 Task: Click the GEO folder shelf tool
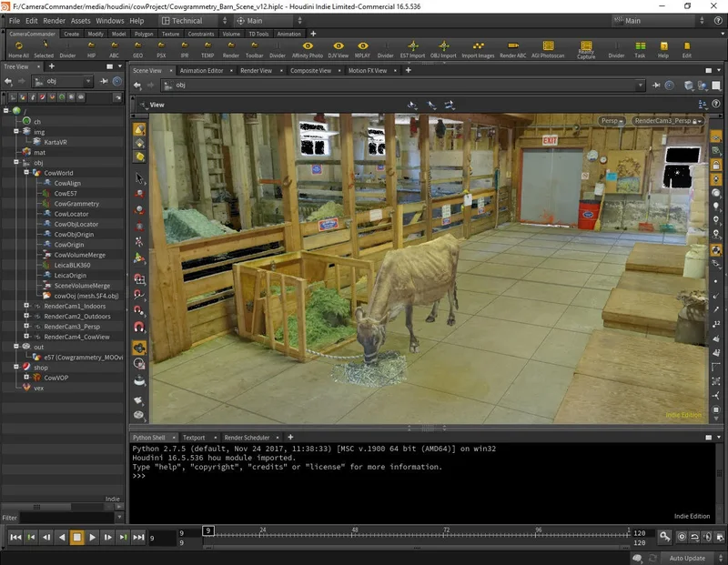click(138, 49)
